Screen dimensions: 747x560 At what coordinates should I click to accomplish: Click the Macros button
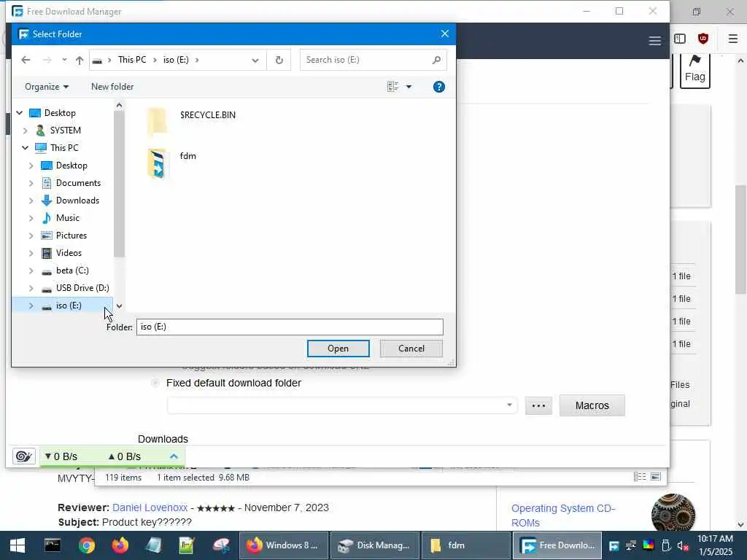(x=592, y=405)
